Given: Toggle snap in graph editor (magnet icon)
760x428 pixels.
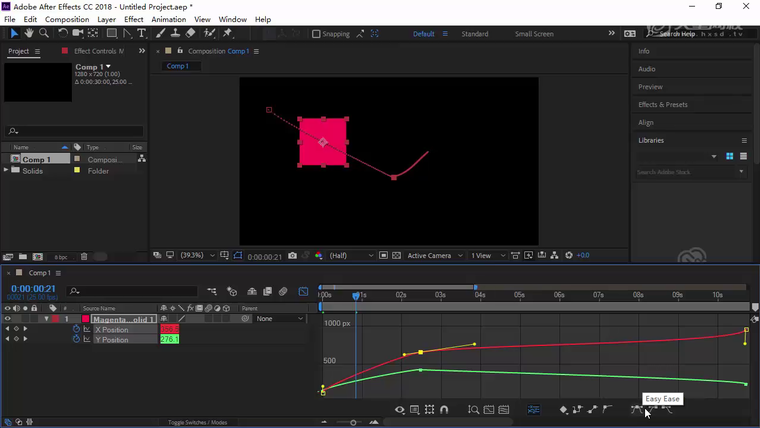Looking at the screenshot, I should point(444,410).
